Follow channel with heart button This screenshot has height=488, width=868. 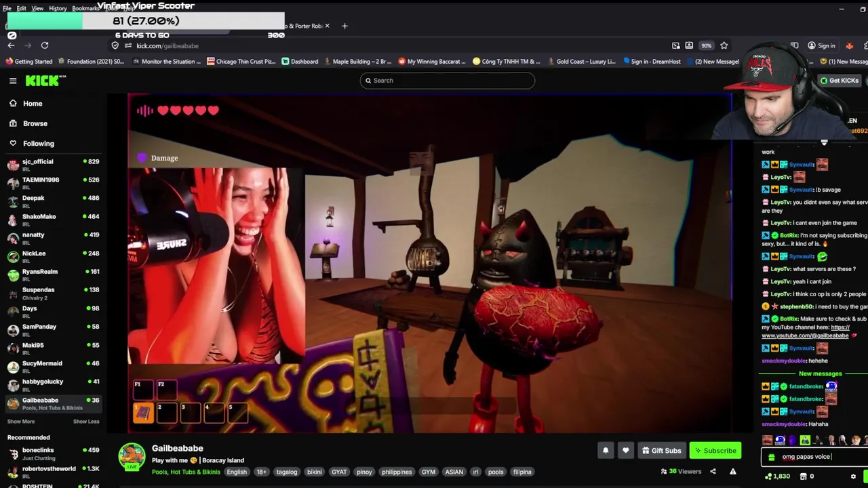point(625,451)
